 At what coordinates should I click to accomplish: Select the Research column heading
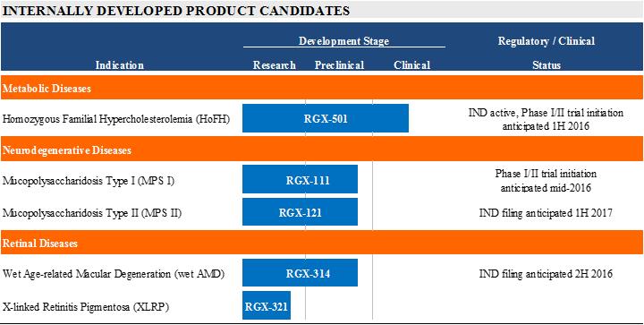pyautogui.click(x=274, y=65)
